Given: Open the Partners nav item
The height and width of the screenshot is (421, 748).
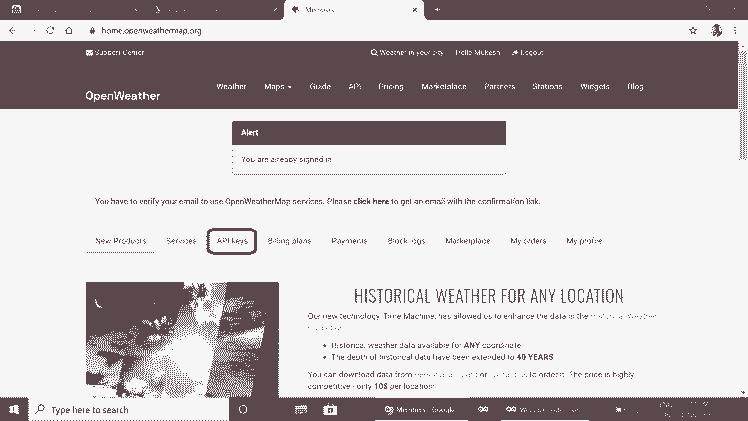Looking at the screenshot, I should (499, 86).
